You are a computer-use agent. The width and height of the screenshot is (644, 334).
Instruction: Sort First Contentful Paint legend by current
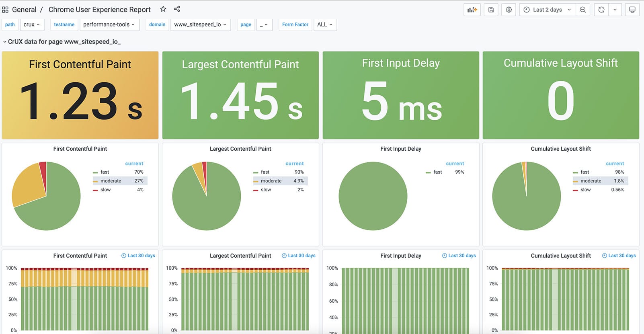tap(134, 164)
